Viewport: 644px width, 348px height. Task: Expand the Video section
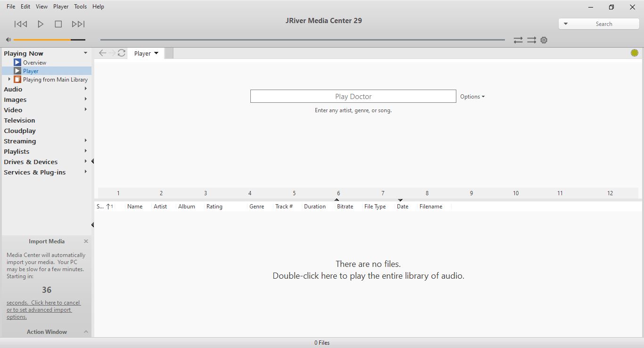(85, 109)
